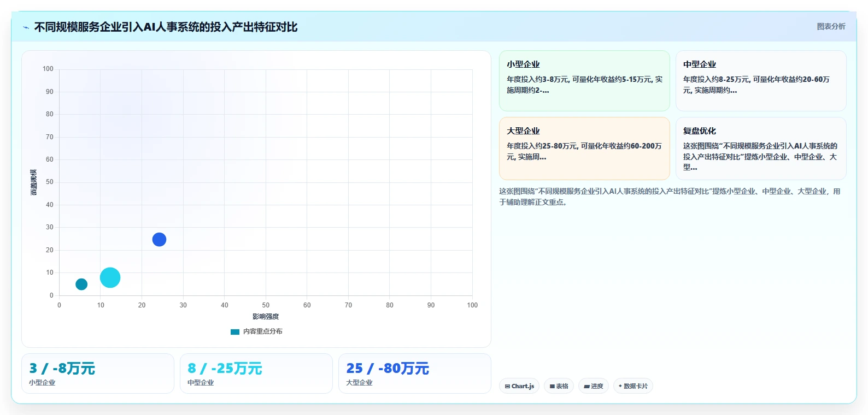Click the 影响强度 x-axis label
This screenshot has height=415, width=868.
(266, 317)
